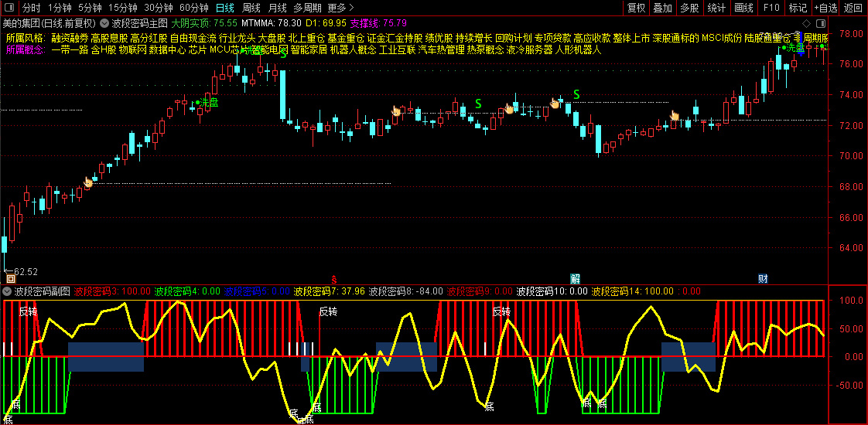Screen dimensions: 868x425
Task: Click 波段密码8: -84.00 indicator value
Action: tap(406, 291)
